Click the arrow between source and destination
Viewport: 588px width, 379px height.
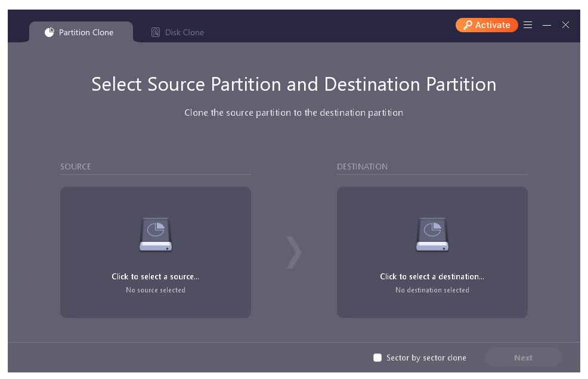click(294, 252)
